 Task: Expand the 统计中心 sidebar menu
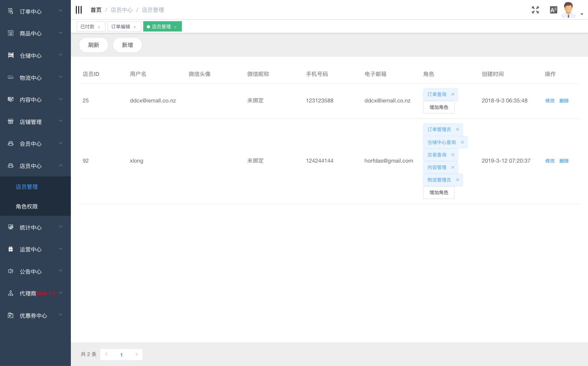[x=35, y=227]
